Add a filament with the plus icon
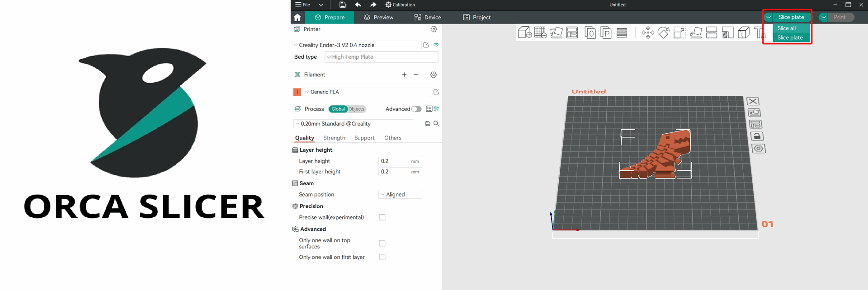Screen dimensions: 868x290 coord(404,75)
